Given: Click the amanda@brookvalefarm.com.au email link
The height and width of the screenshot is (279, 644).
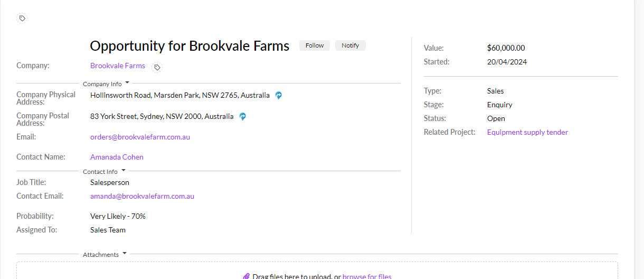Looking at the screenshot, I should coord(142,196).
